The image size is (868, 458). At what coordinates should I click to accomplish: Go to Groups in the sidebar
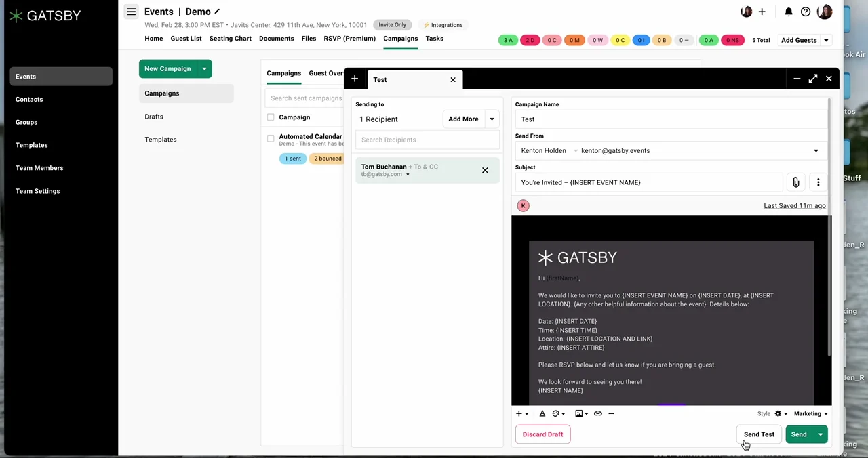click(26, 123)
